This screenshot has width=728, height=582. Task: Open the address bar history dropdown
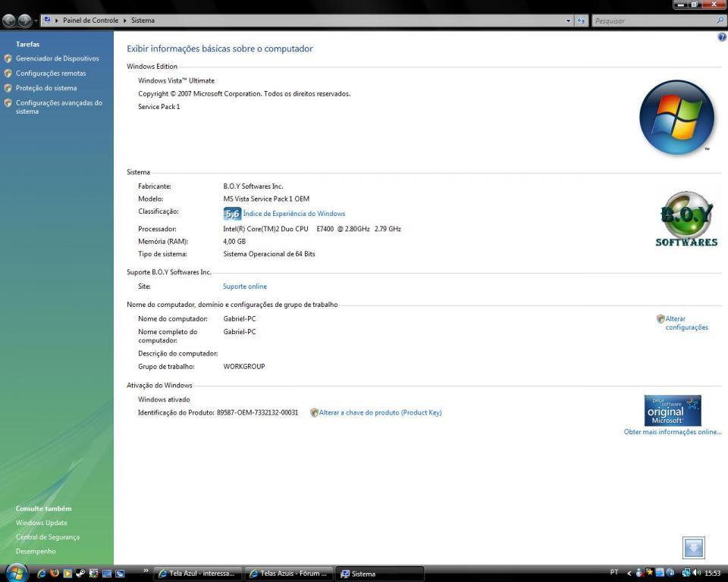pos(569,20)
